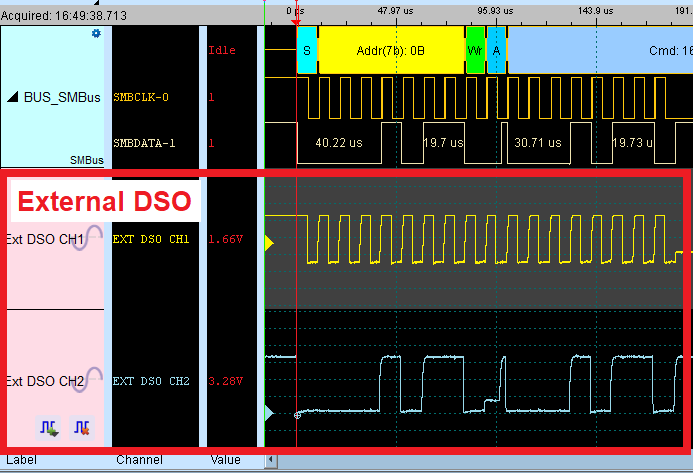Click the red trigger marker on timeline
The width and height of the screenshot is (696, 474).
click(296, 19)
